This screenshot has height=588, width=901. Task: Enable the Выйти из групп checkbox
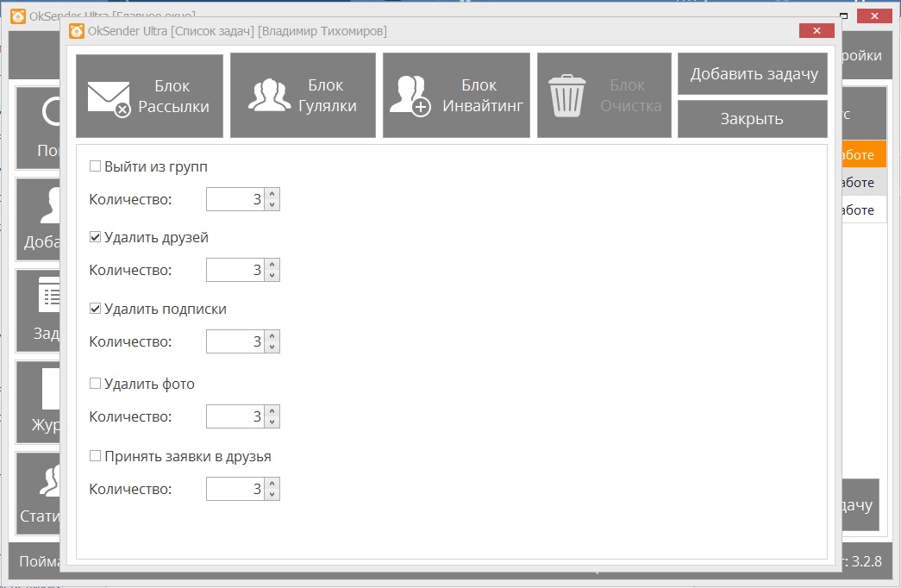(96, 166)
